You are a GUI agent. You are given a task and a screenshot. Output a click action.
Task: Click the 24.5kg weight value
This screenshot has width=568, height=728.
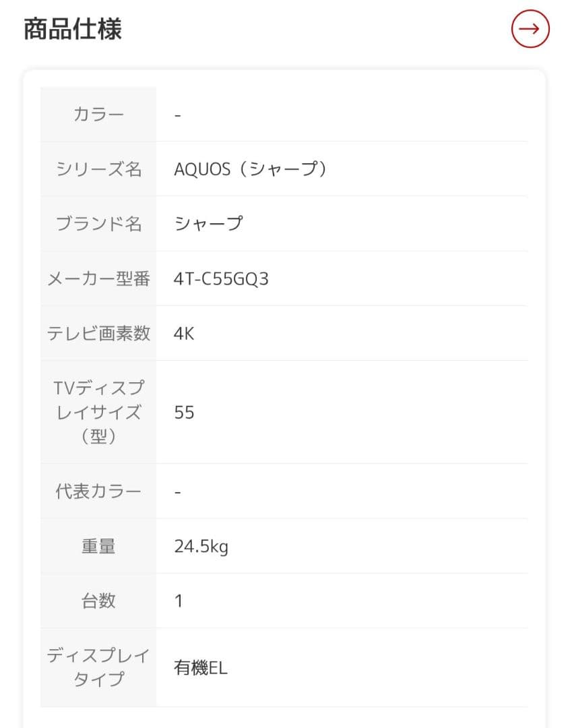pyautogui.click(x=199, y=546)
